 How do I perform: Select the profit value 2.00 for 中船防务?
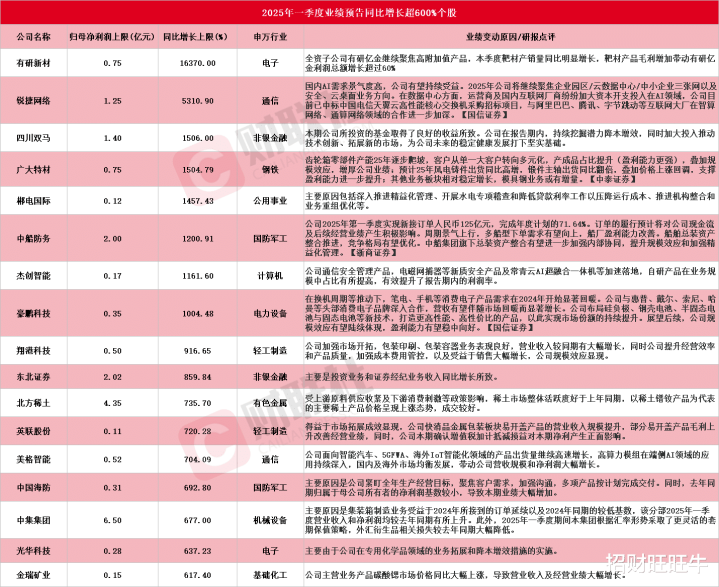112,238
